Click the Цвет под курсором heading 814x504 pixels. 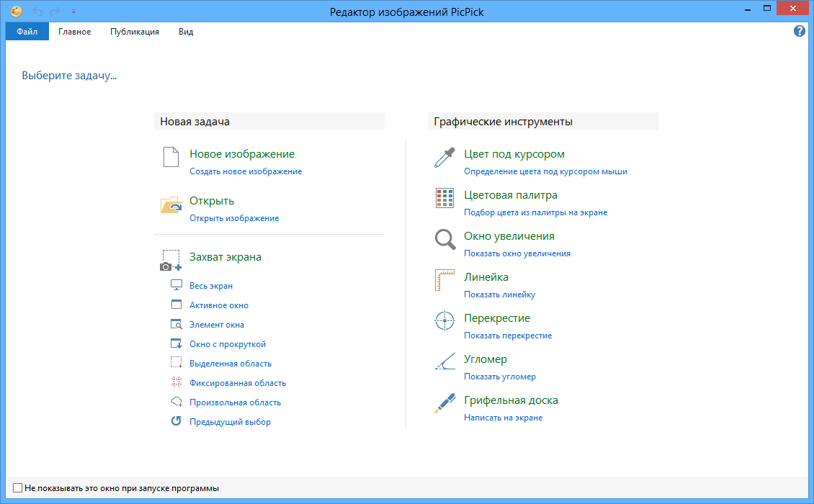(514, 153)
